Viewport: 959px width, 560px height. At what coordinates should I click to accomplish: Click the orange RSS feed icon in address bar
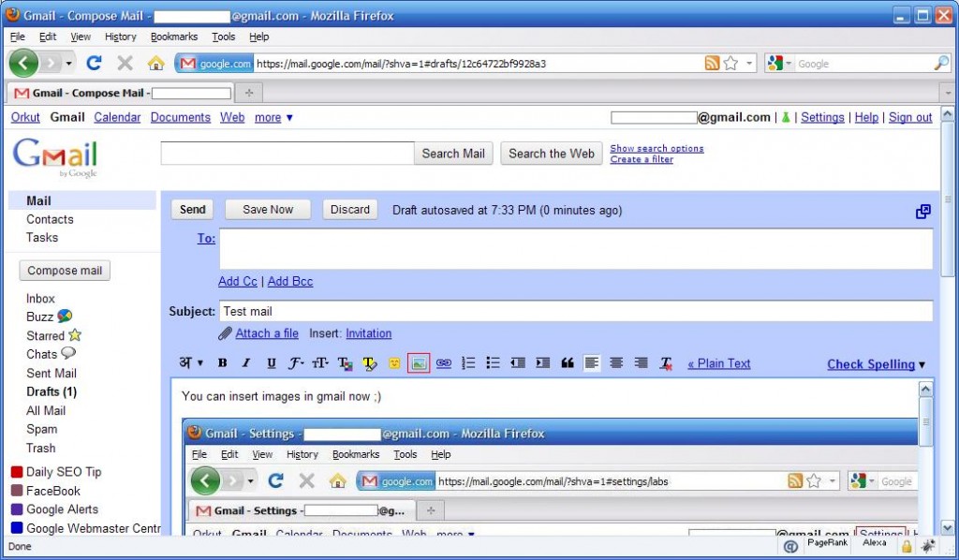(712, 63)
